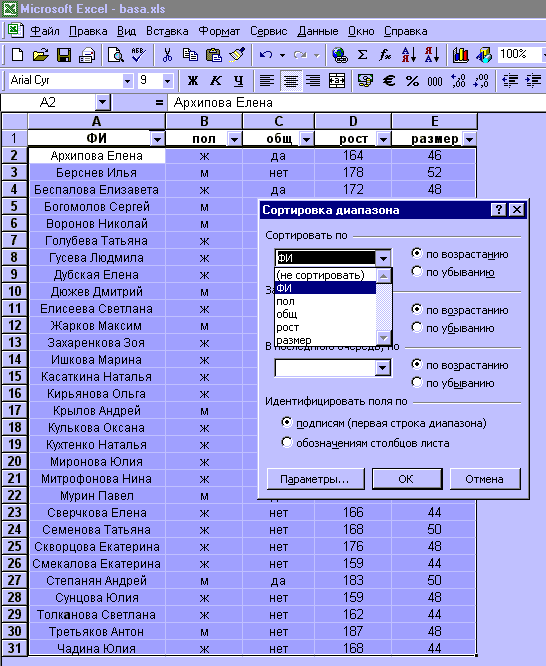546x666 pixels.
Task: Open the общ column filter dropdown
Action: (306, 139)
